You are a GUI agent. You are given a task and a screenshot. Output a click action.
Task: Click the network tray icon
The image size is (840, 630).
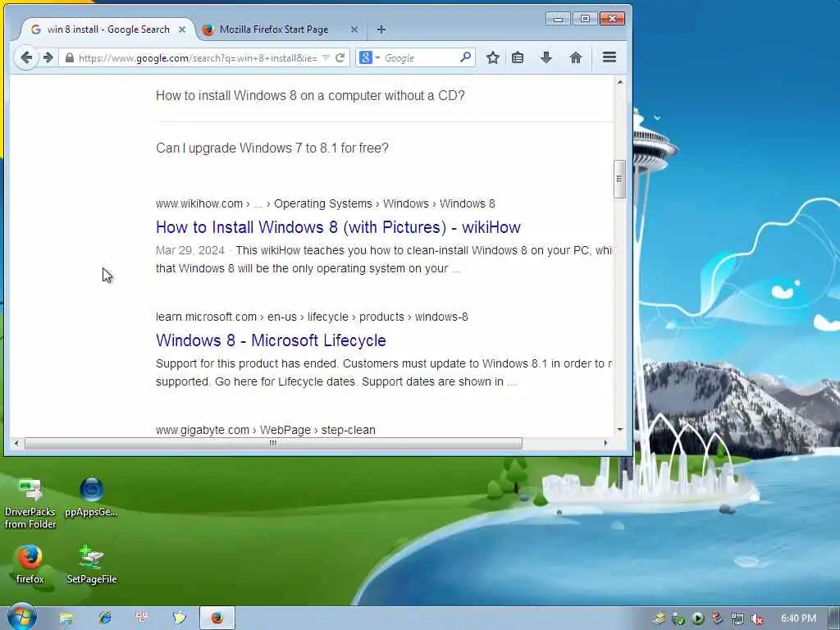[x=737, y=619]
